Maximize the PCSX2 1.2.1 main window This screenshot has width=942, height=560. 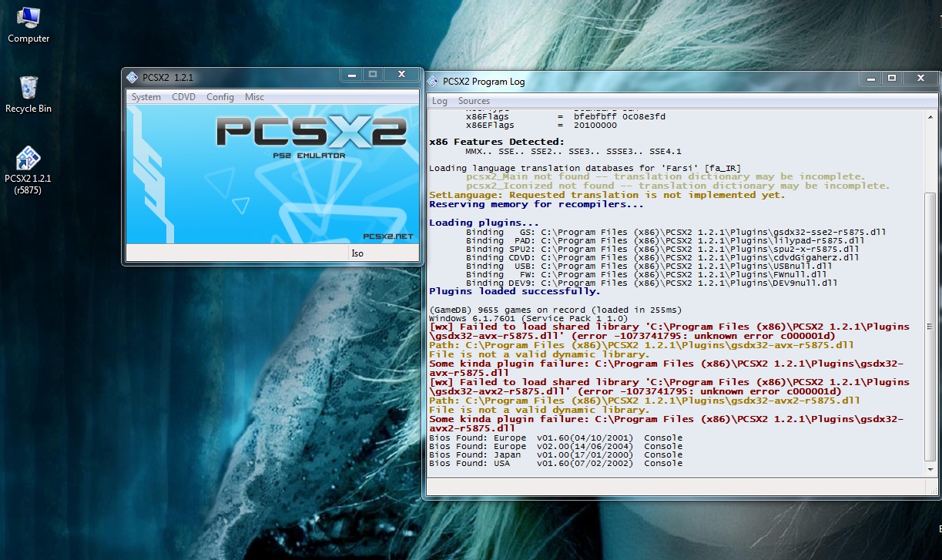click(x=373, y=75)
